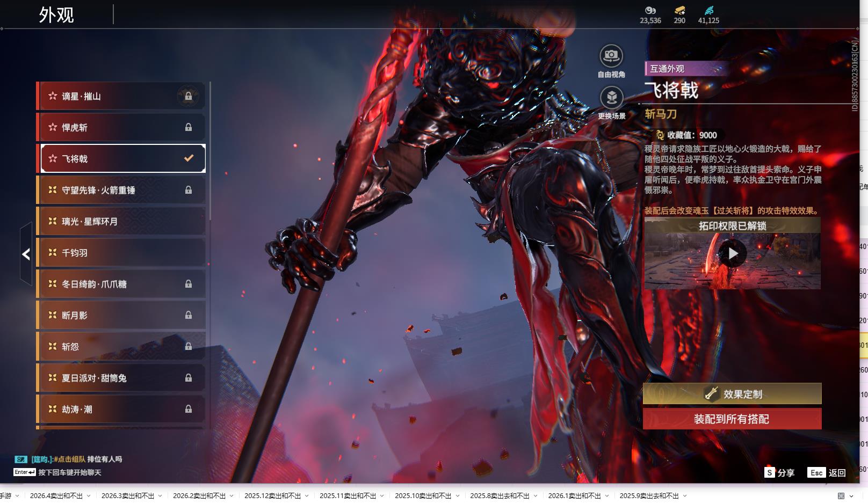Click the 自由视角 free camera icon
Screen dimensions: 868x504
611,56
